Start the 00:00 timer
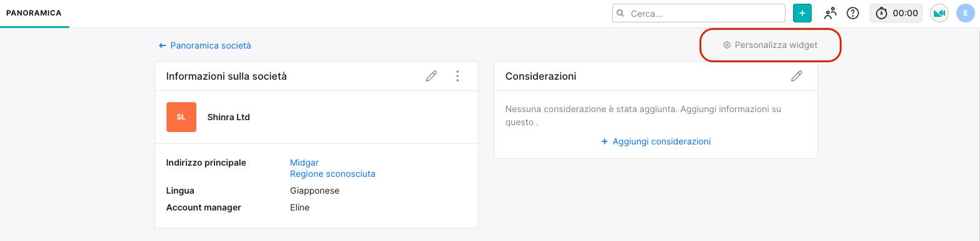Image resolution: width=980 pixels, height=241 pixels. pyautogui.click(x=896, y=13)
